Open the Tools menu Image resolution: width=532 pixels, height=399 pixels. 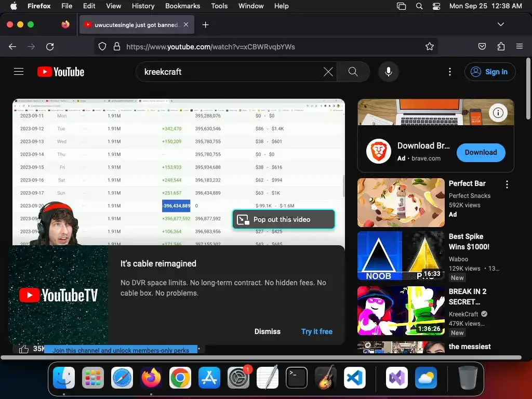219,6
